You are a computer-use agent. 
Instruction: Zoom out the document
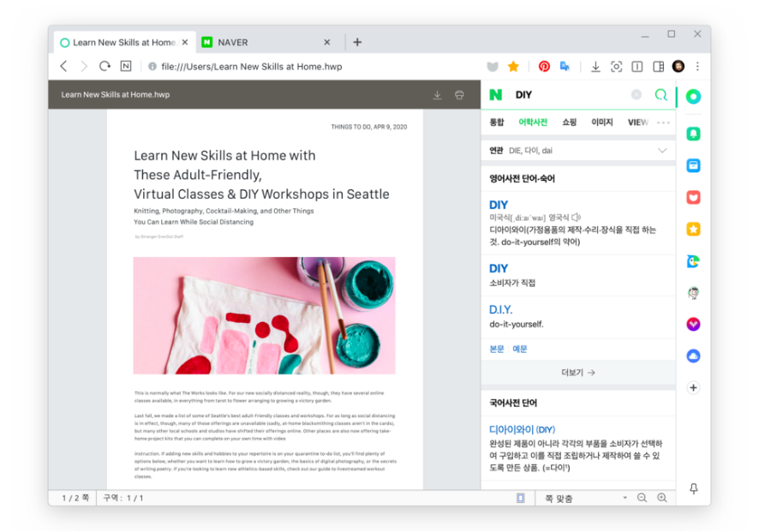pos(642,498)
